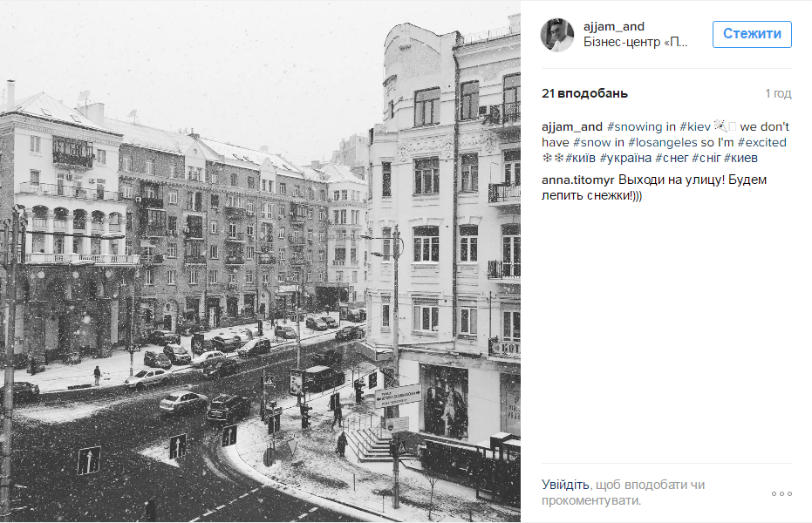812x523 pixels.
Task: Open the #snow hashtag
Action: pos(591,142)
